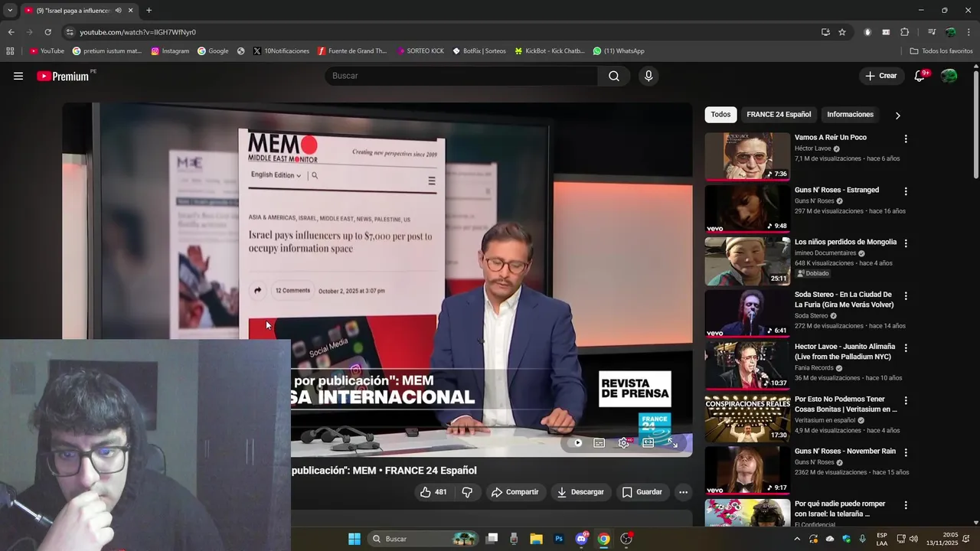The height and width of the screenshot is (551, 980).
Task: Open Instagram bookmark
Action: (x=170, y=51)
